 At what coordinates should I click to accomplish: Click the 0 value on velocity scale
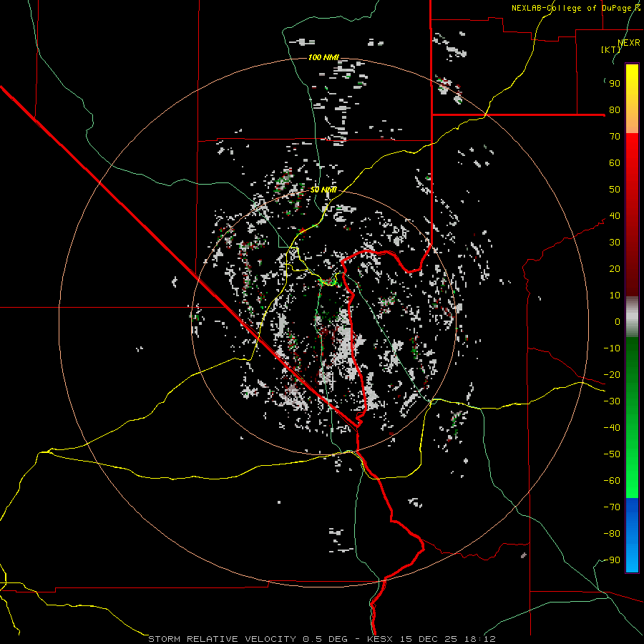tap(618, 322)
